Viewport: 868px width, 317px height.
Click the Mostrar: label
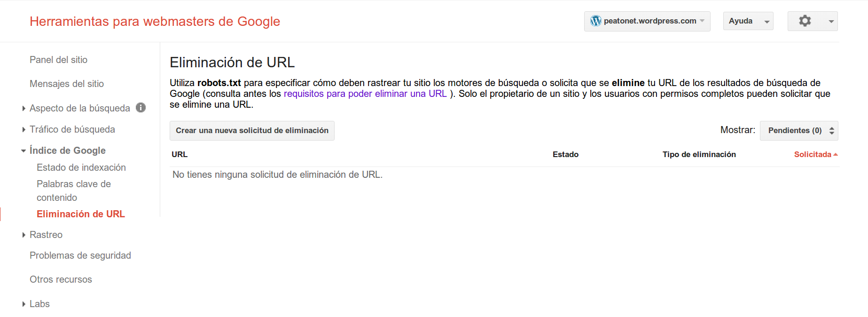click(x=738, y=130)
